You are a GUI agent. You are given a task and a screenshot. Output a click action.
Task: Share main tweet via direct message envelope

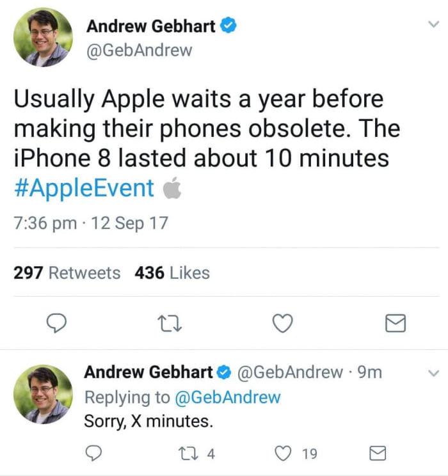point(396,323)
